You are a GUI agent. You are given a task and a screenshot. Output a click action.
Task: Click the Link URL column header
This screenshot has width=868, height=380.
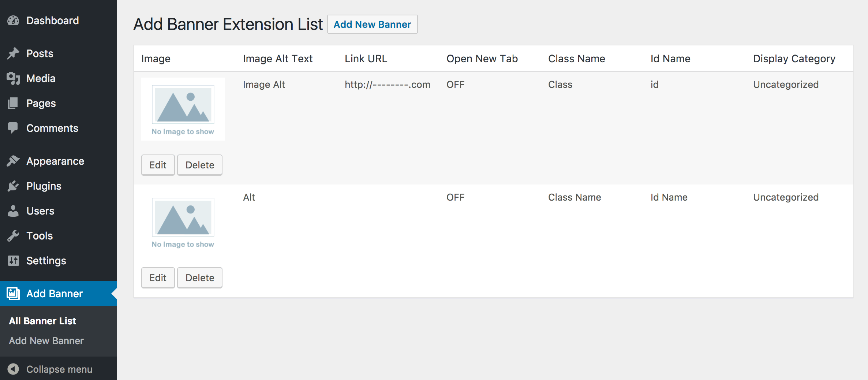[366, 59]
